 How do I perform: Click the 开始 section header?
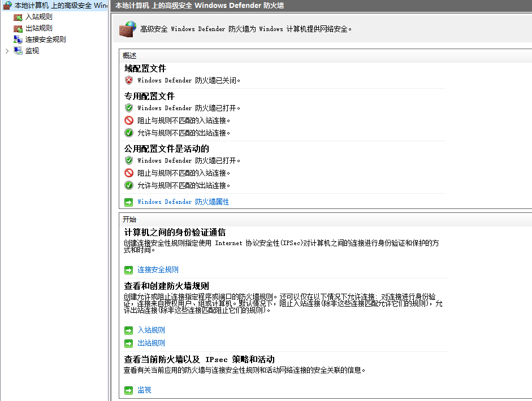[x=129, y=219]
